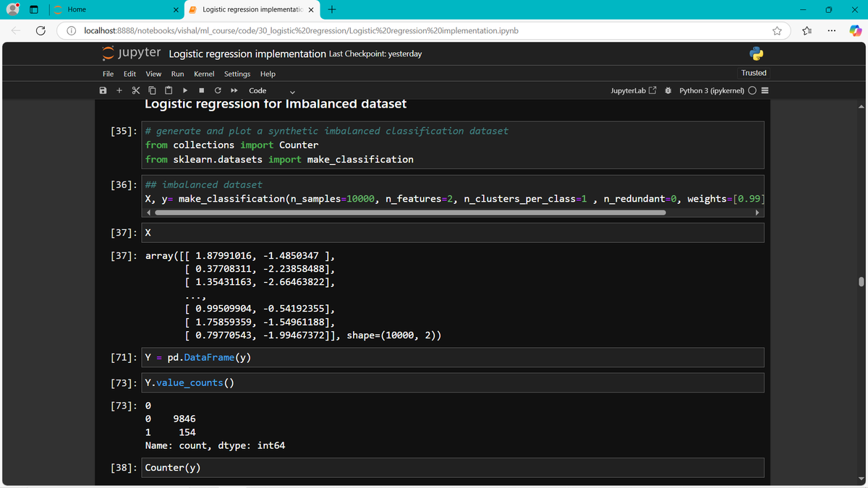Switch to the Home browser tab
The width and height of the screenshot is (868, 488).
tap(116, 9)
